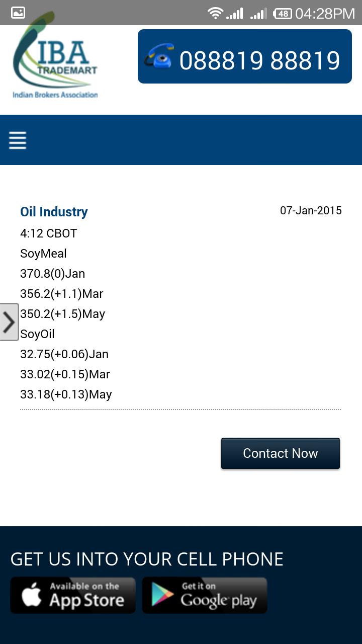
Task: Tap the battery level indicator
Action: [x=282, y=14]
